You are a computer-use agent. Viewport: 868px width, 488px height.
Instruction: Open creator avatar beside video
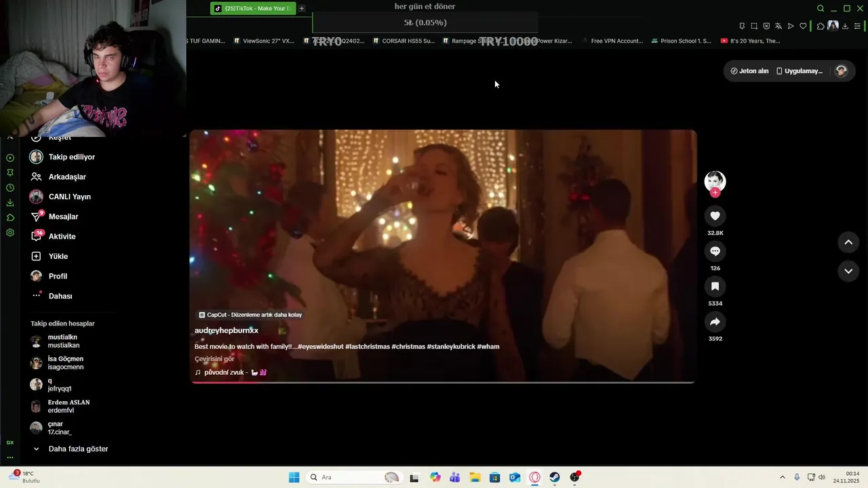(715, 181)
